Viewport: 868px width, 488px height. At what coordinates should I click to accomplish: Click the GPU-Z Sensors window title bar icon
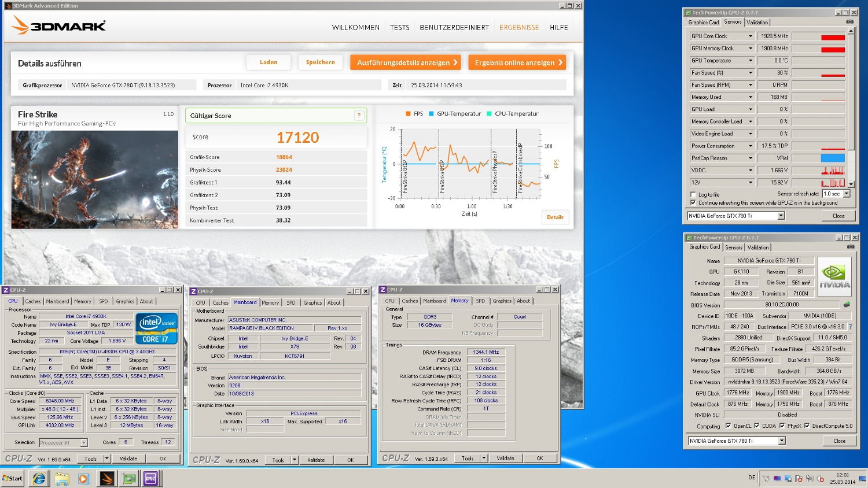pyautogui.click(x=689, y=12)
